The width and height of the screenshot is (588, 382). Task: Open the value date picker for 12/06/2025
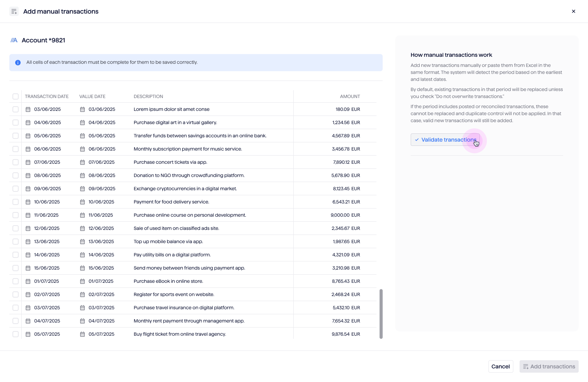point(82,228)
